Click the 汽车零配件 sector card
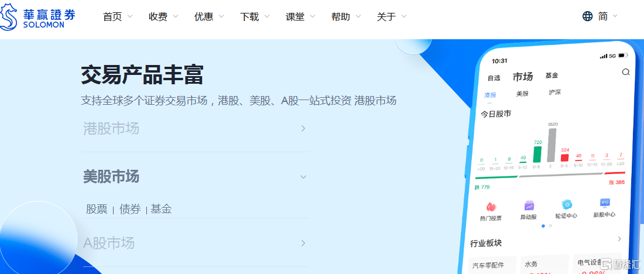 tap(493, 265)
